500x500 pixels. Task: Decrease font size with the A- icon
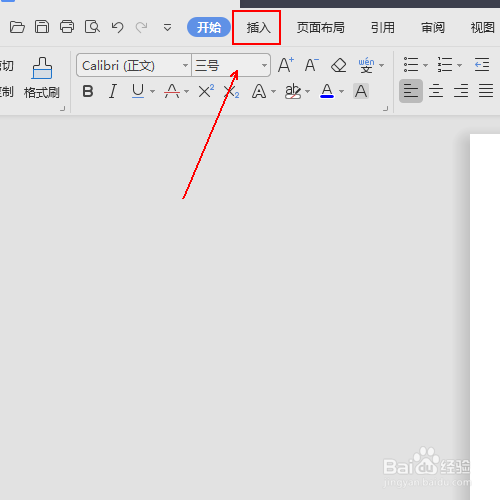pos(312,65)
